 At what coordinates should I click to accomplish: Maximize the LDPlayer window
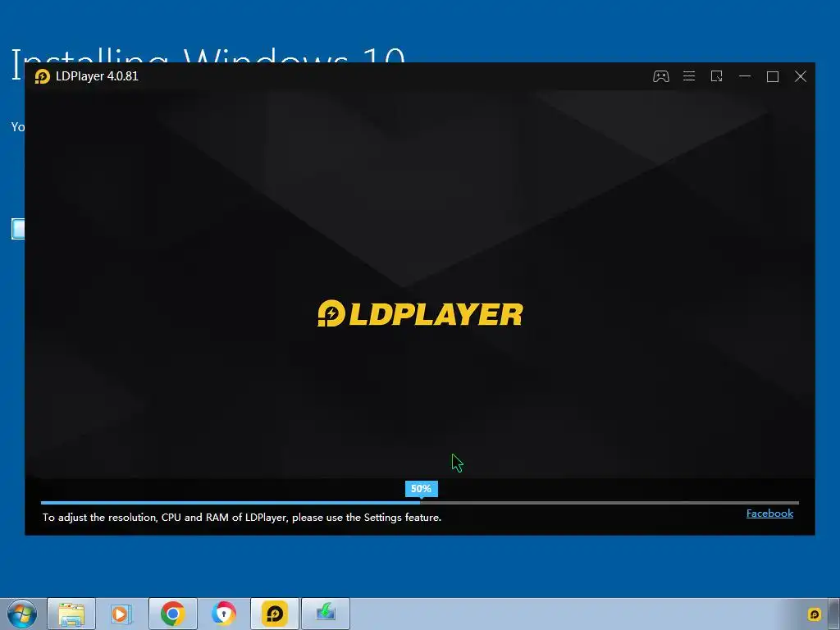click(x=773, y=76)
